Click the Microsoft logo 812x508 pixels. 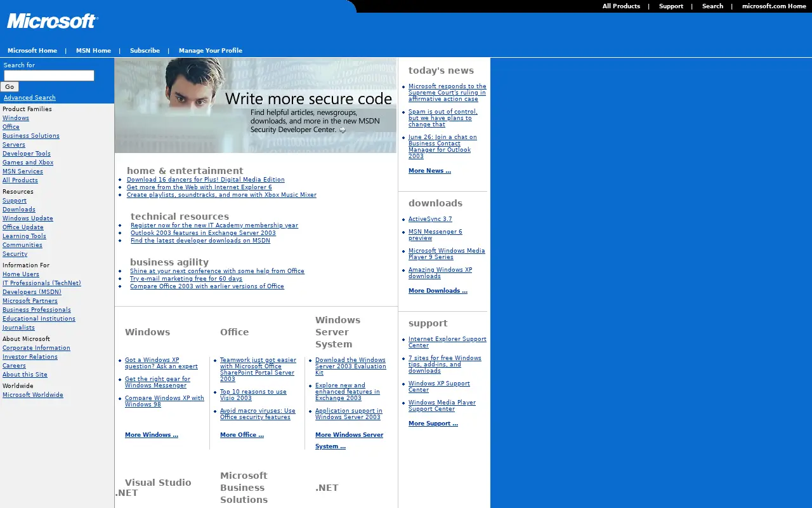[x=53, y=21]
